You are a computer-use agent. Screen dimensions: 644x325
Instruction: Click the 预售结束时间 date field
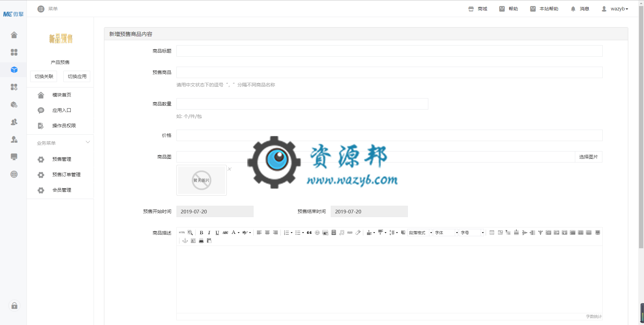pyautogui.click(x=369, y=211)
